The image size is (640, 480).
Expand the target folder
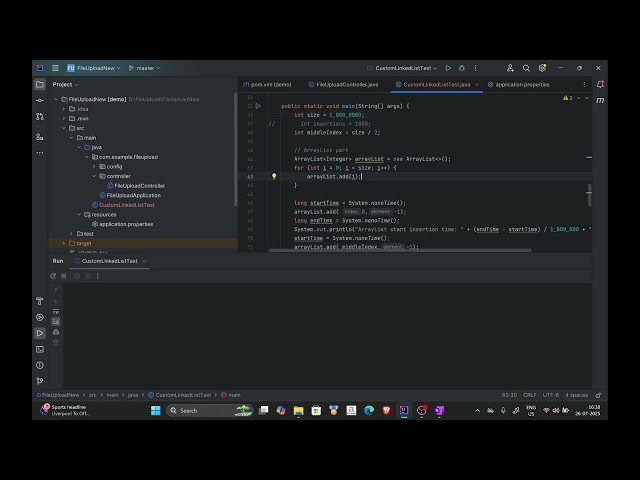(x=64, y=243)
